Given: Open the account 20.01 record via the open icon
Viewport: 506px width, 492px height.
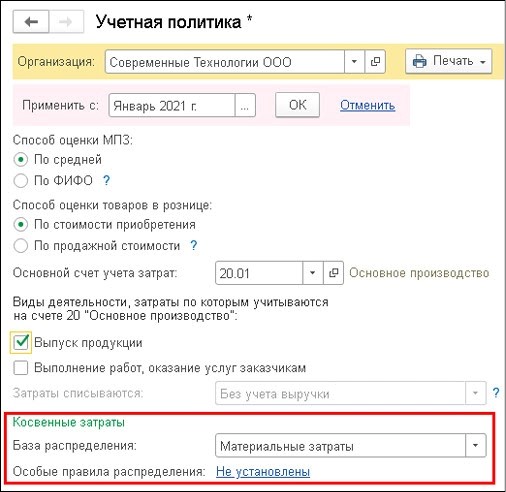Looking at the screenshot, I should [x=333, y=273].
